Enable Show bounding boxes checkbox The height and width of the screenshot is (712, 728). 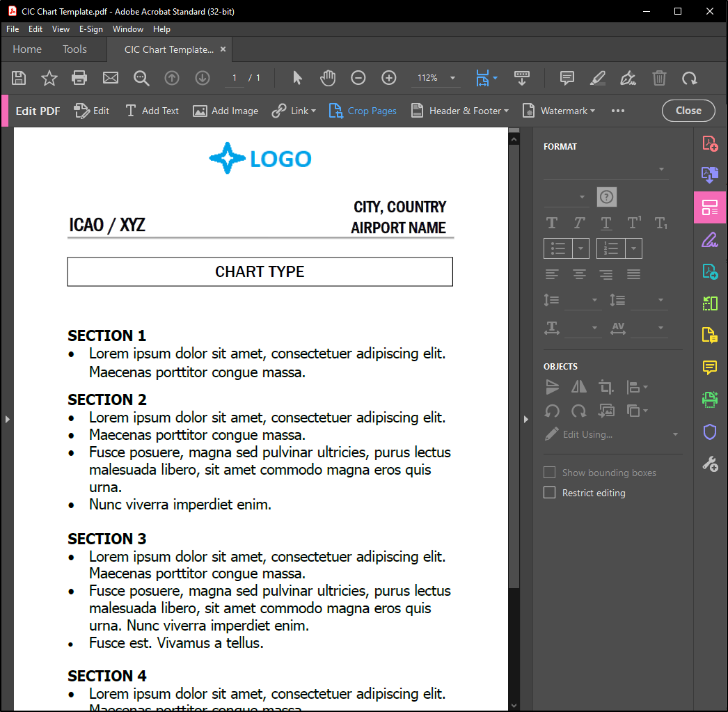tap(550, 473)
